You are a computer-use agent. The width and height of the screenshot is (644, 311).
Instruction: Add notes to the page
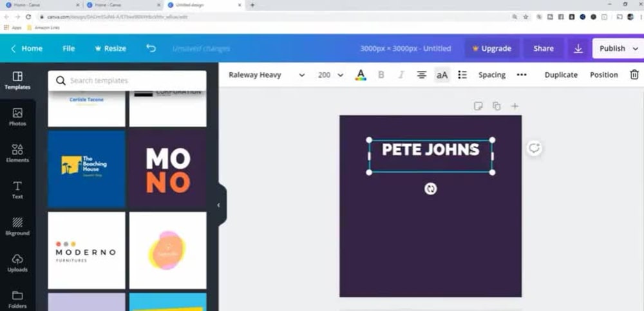coord(478,106)
